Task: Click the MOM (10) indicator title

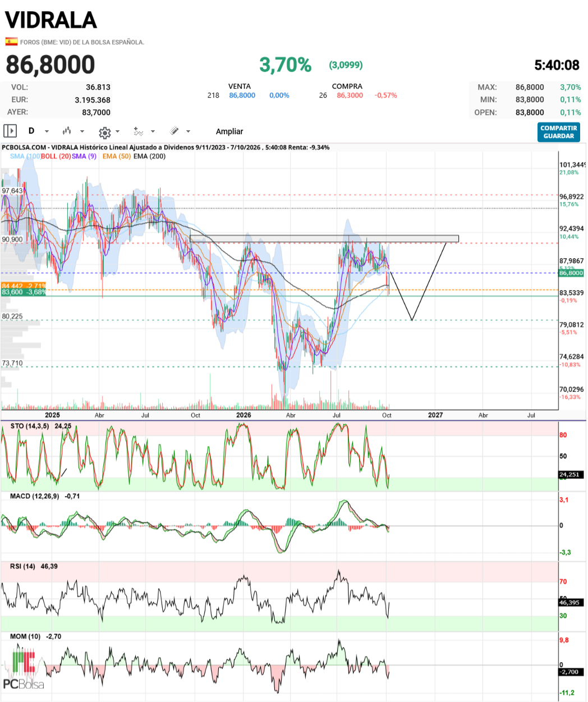Action: (x=25, y=636)
